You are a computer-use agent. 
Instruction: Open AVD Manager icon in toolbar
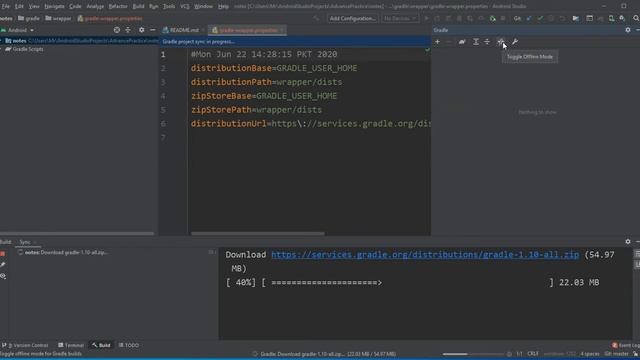tap(611, 18)
